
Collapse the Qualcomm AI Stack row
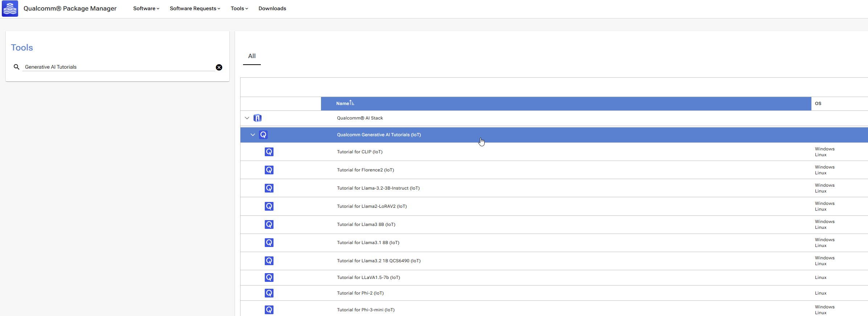coord(247,118)
